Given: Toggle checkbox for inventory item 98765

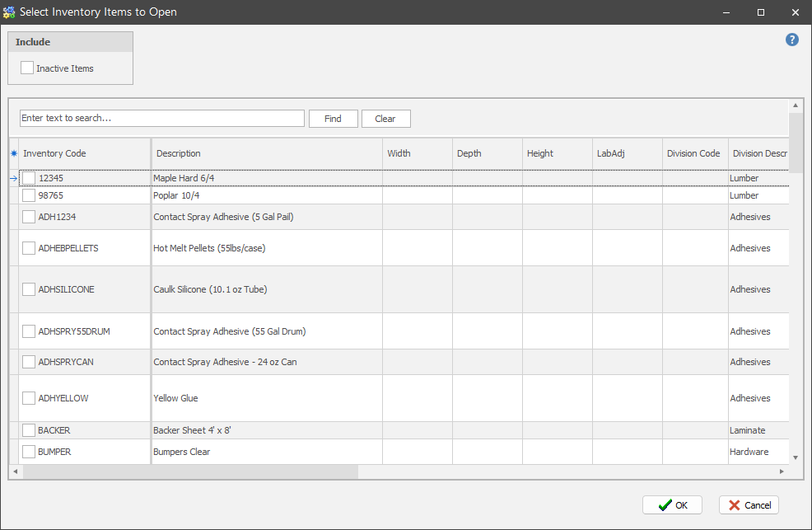Looking at the screenshot, I should click(29, 195).
